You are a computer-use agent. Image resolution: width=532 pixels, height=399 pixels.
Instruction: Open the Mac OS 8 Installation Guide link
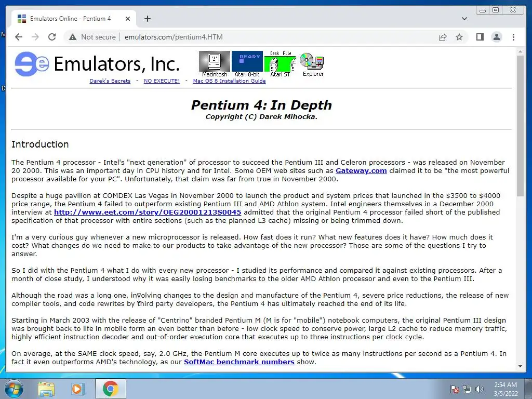[229, 81]
